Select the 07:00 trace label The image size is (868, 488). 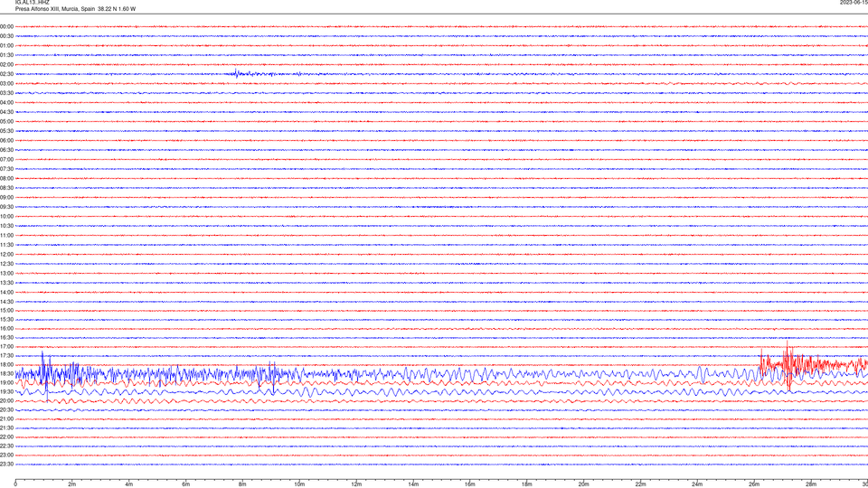pos(6,159)
